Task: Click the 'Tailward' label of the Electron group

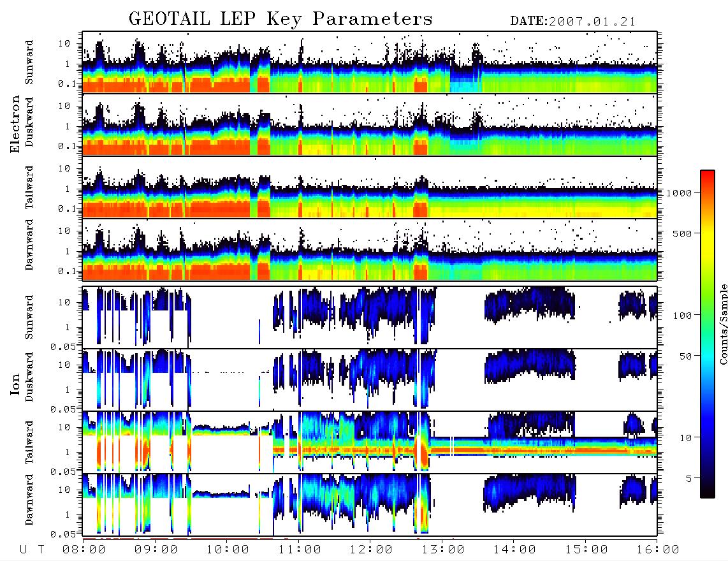Action: pos(29,187)
